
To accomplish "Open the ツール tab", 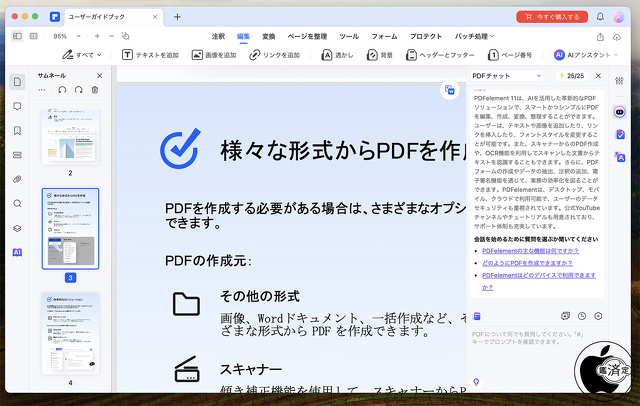I will point(349,36).
